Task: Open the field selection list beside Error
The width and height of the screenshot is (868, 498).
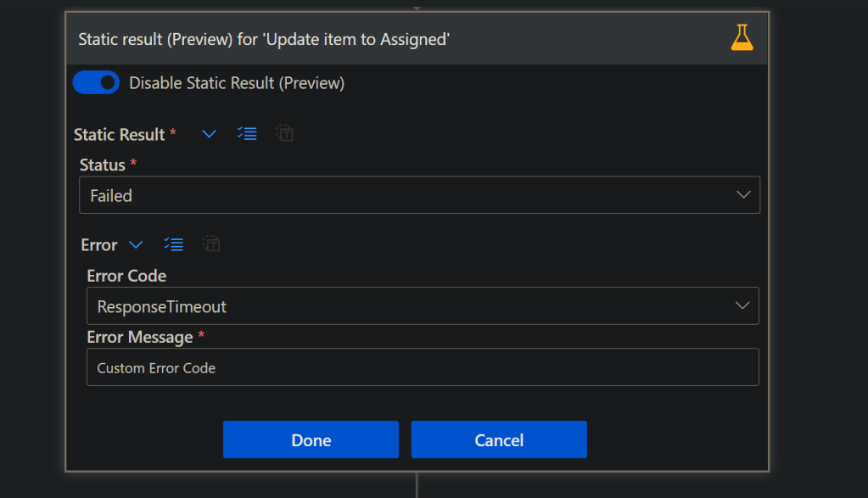Action: (173, 244)
